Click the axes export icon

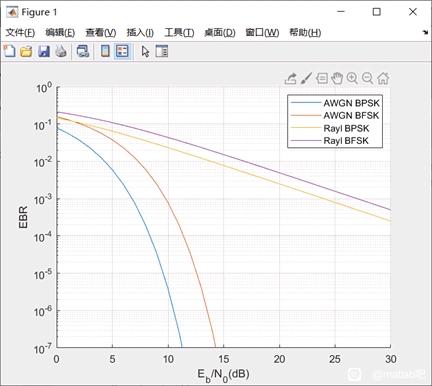290,79
